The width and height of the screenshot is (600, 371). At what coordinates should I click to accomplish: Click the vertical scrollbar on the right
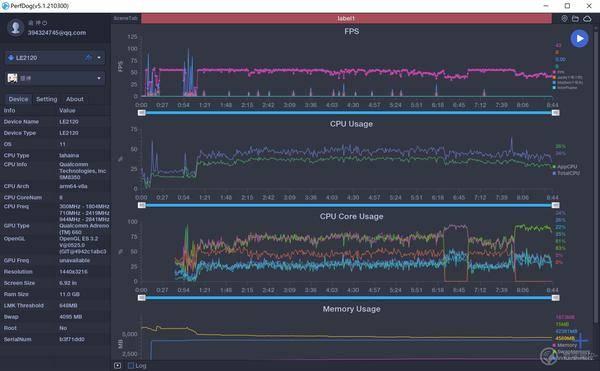(595, 176)
